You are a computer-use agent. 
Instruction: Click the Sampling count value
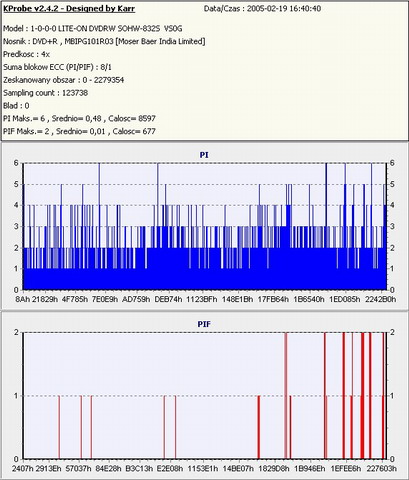pyautogui.click(x=45, y=93)
